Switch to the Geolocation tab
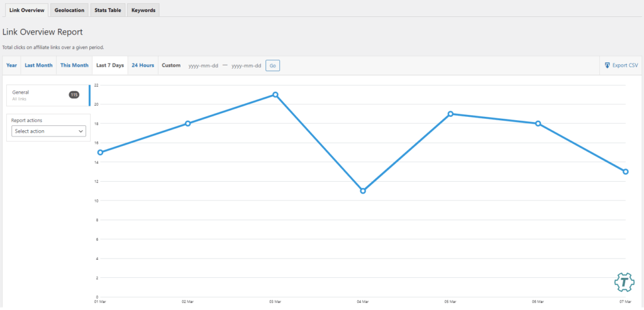This screenshot has height=310, width=644. coord(69,10)
